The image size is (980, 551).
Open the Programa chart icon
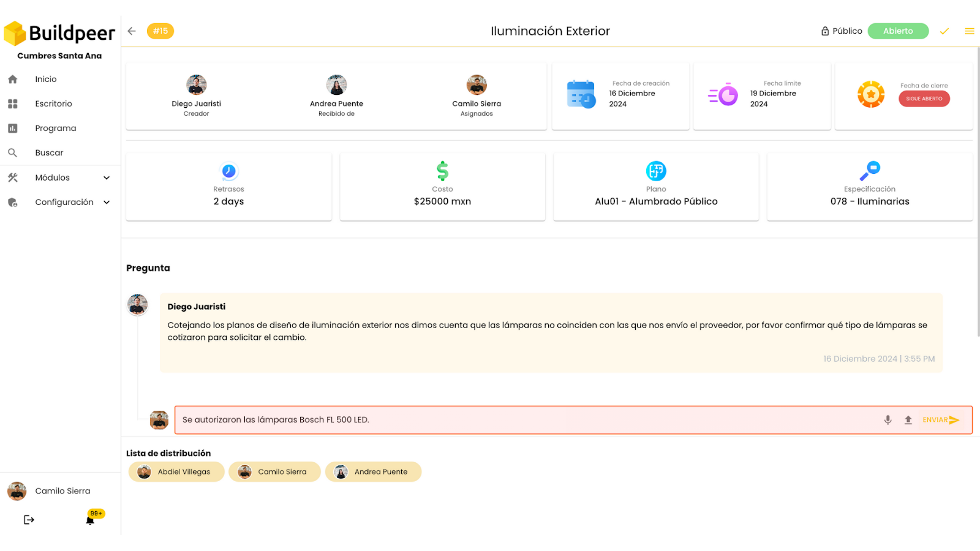[x=13, y=129]
